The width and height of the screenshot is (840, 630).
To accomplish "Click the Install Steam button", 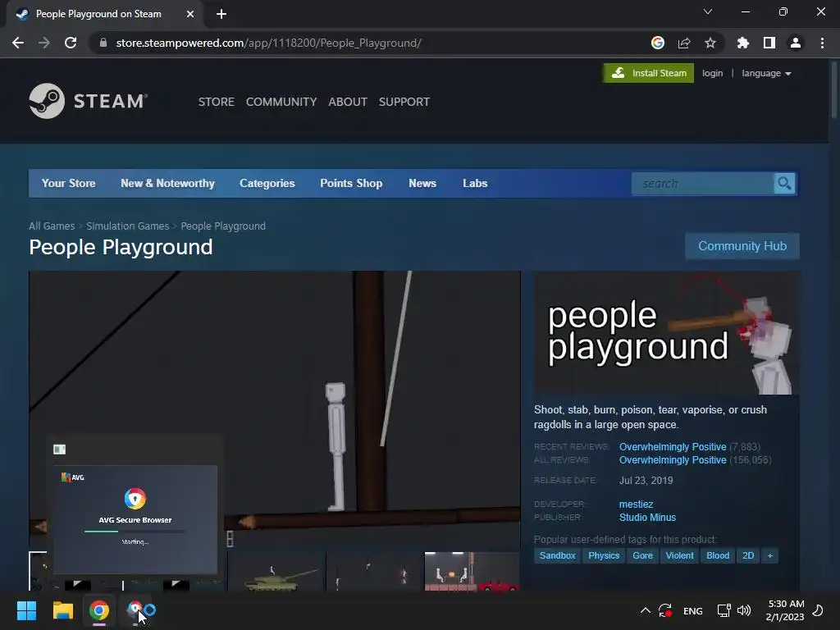I will click(648, 73).
